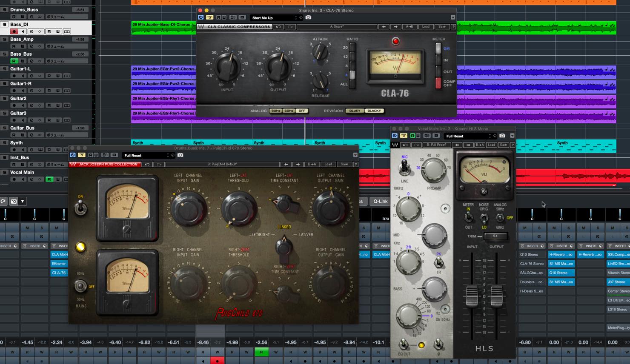Open the 'A: Snare*' setup menu in CLA-76
The width and height of the screenshot is (630, 364).
337,27
